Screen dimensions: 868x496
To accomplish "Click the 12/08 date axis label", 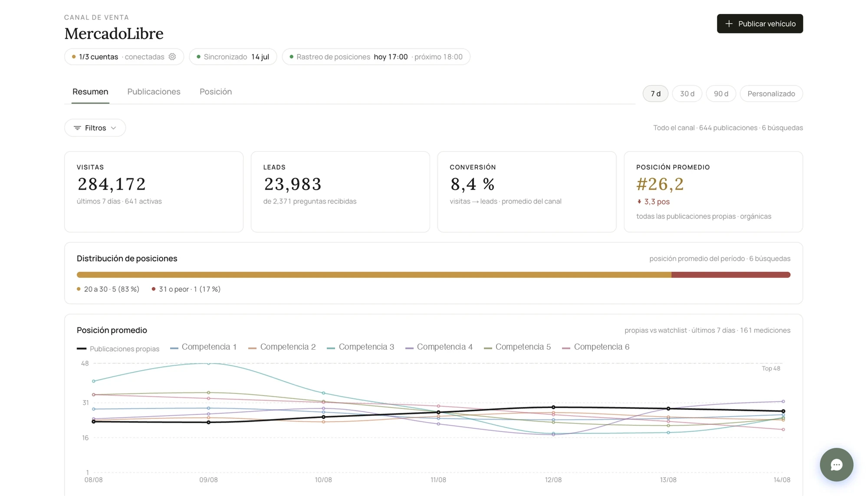I will point(553,479).
